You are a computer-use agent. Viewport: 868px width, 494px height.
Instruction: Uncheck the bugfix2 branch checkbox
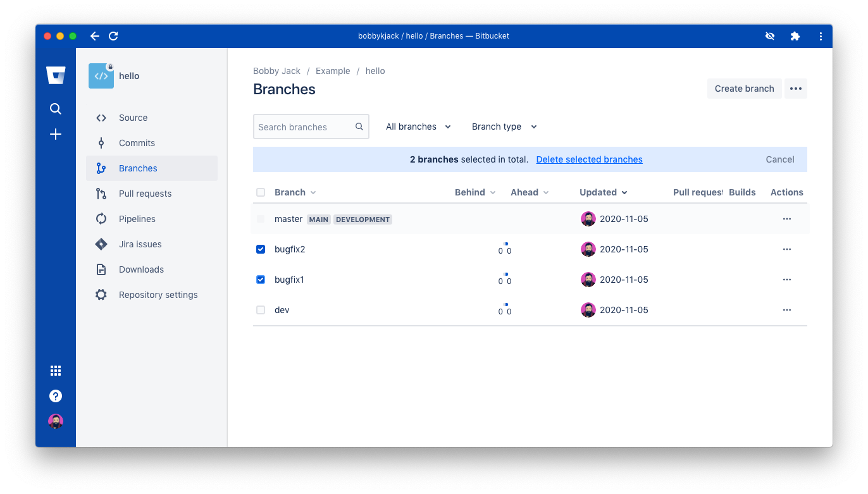pyautogui.click(x=261, y=249)
